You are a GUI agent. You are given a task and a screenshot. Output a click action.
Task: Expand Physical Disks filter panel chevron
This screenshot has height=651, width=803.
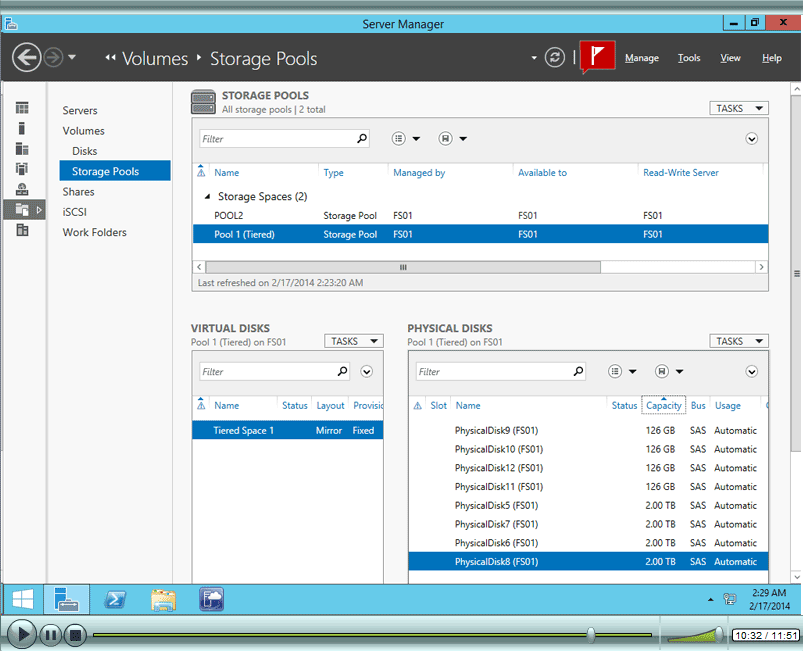point(751,372)
